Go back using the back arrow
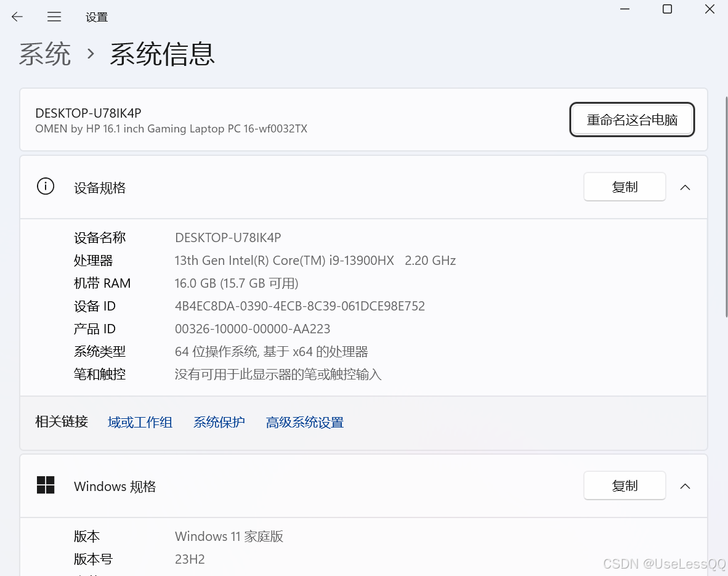 tap(17, 17)
